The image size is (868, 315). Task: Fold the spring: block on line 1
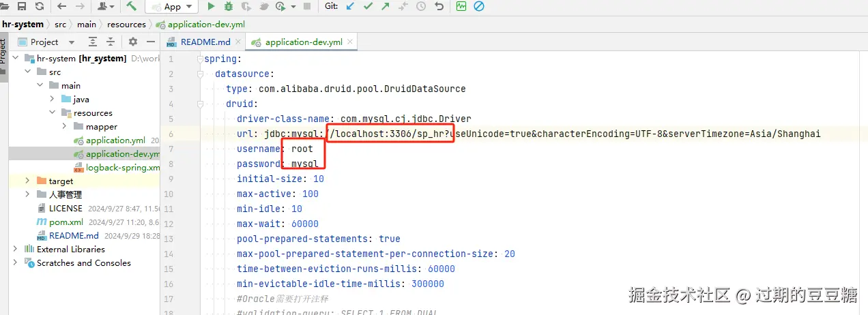200,59
